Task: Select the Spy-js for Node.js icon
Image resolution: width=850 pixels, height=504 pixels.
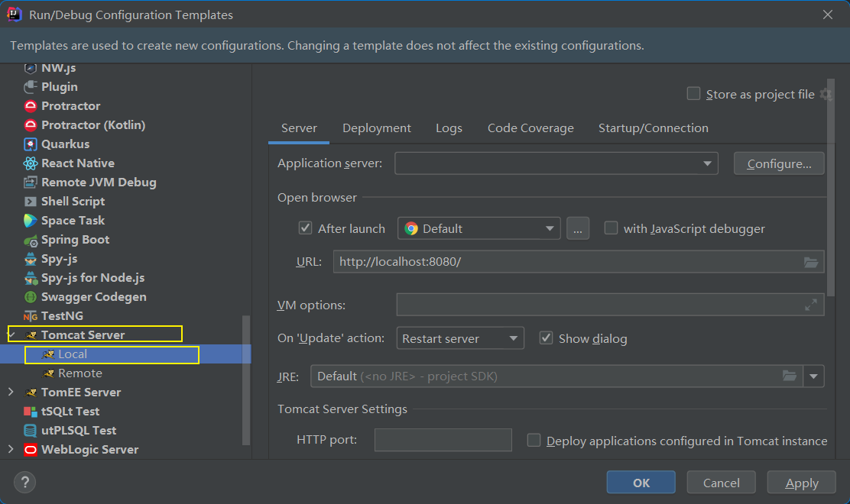Action: pos(31,278)
